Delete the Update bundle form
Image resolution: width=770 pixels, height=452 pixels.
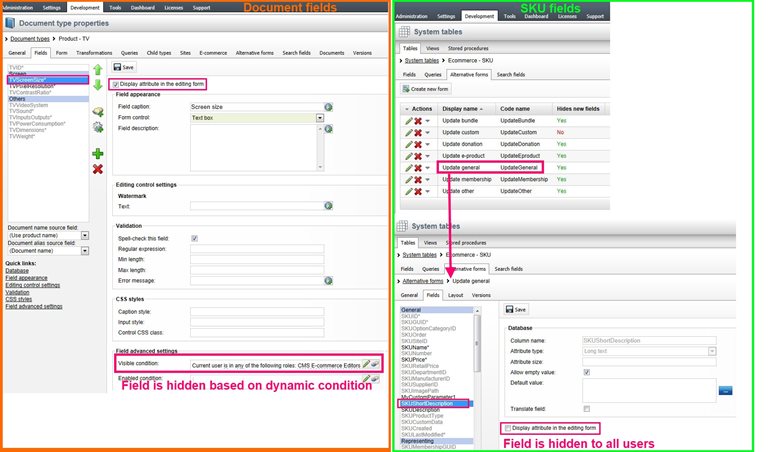[418, 121]
